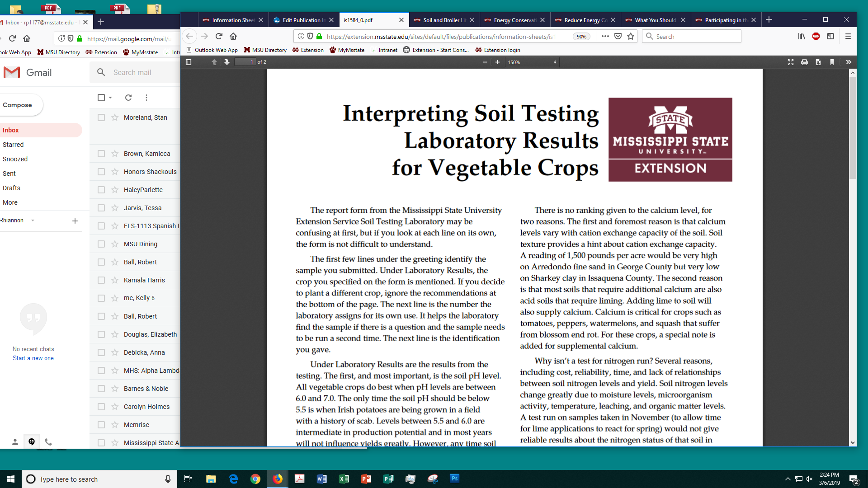This screenshot has width=868, height=488.
Task: Switch to Reduce Energy Co tab
Action: click(585, 20)
